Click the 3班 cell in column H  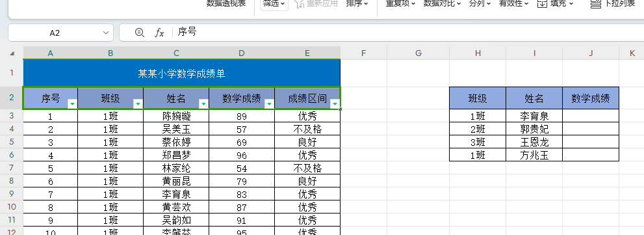(478, 142)
